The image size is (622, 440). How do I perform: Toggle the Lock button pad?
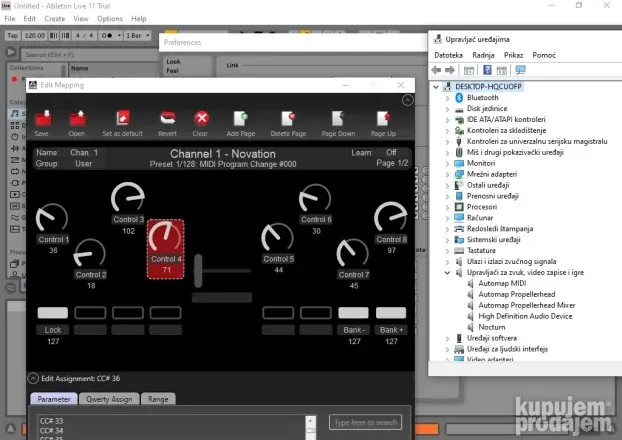[x=53, y=313]
